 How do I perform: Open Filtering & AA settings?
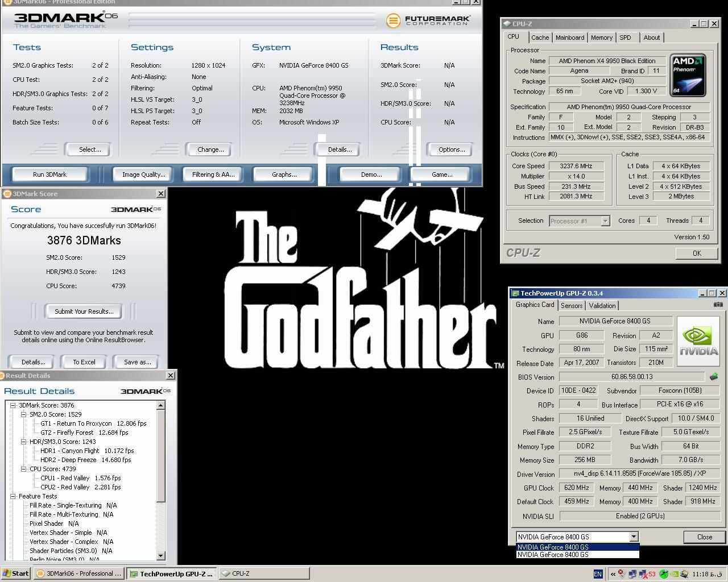coord(213,174)
